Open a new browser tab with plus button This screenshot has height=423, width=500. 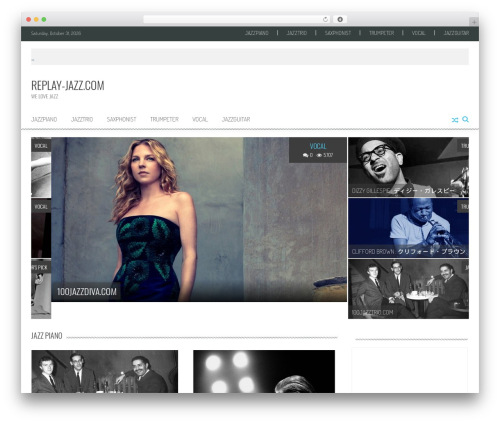coord(474,22)
